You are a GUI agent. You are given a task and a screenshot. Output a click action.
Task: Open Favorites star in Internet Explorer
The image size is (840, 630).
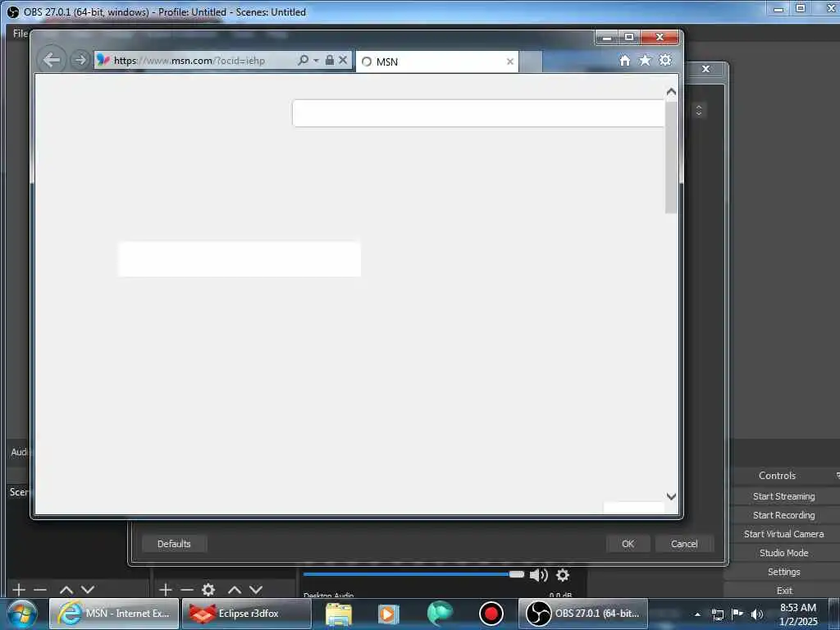(x=645, y=60)
